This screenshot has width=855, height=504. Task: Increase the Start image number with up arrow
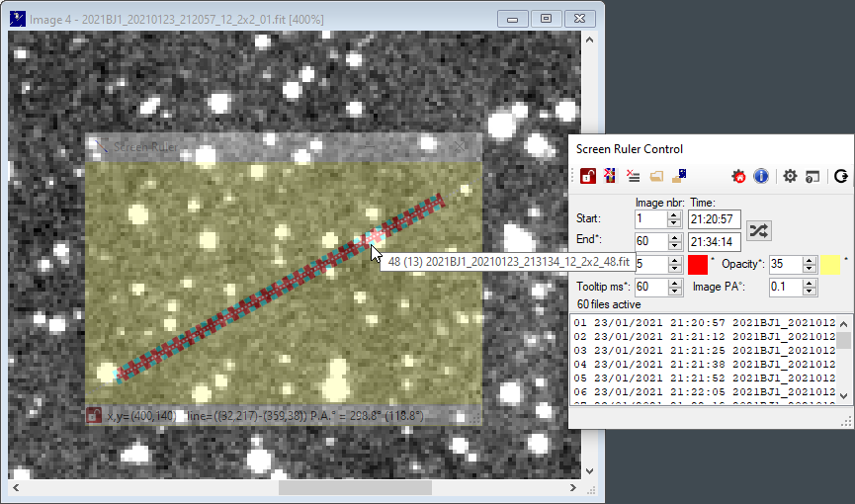(675, 213)
